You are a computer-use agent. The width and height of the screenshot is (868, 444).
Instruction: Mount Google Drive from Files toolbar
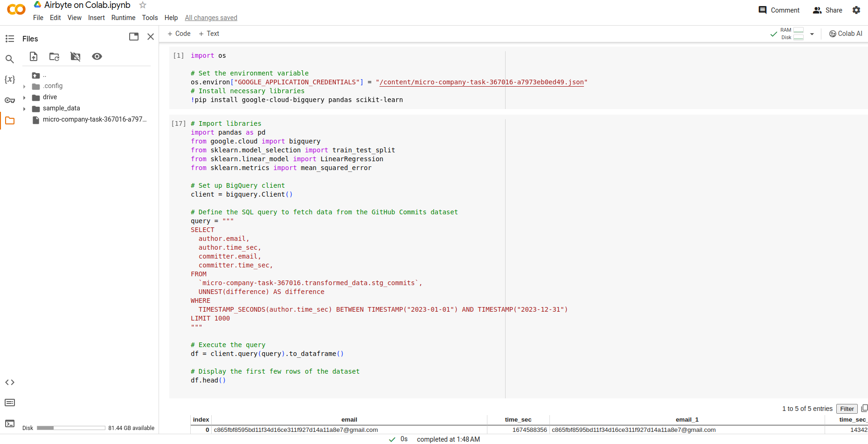pyautogui.click(x=75, y=56)
